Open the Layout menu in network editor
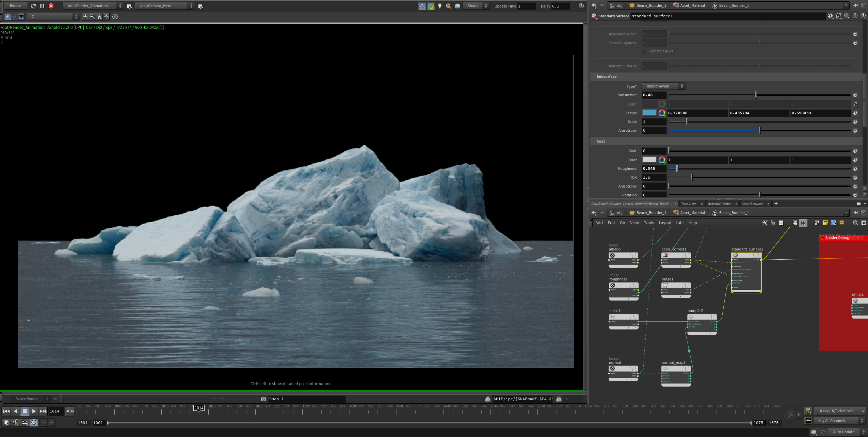868x437 pixels. (665, 223)
